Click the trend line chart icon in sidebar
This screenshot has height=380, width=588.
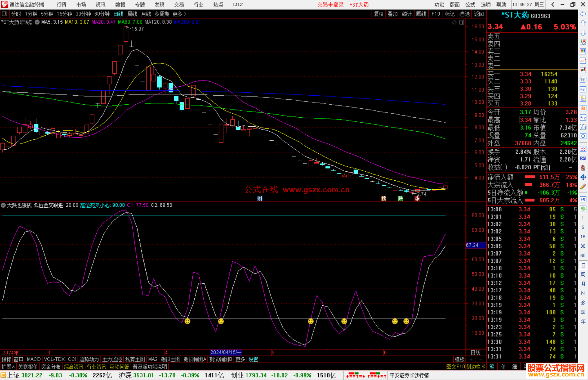[x=583, y=60]
